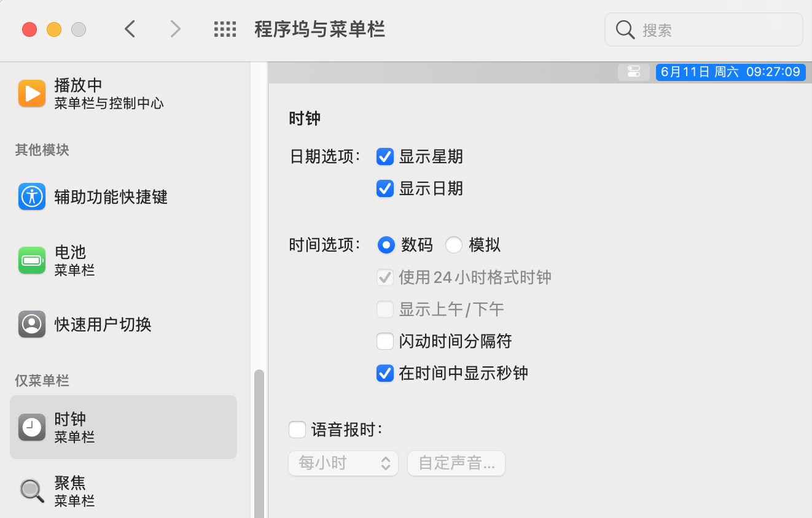Enable the 语音报时 checkbox
Screen dimensions: 812x518
tap(297, 430)
